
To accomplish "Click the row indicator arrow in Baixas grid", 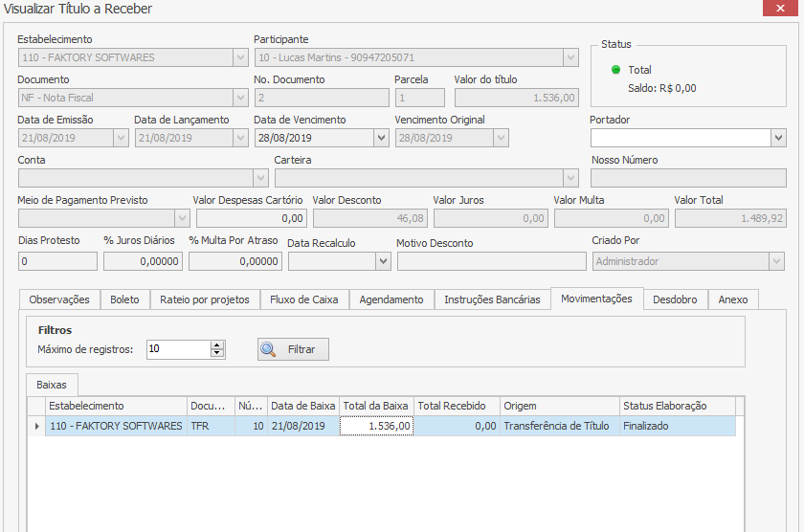I will [x=36, y=426].
